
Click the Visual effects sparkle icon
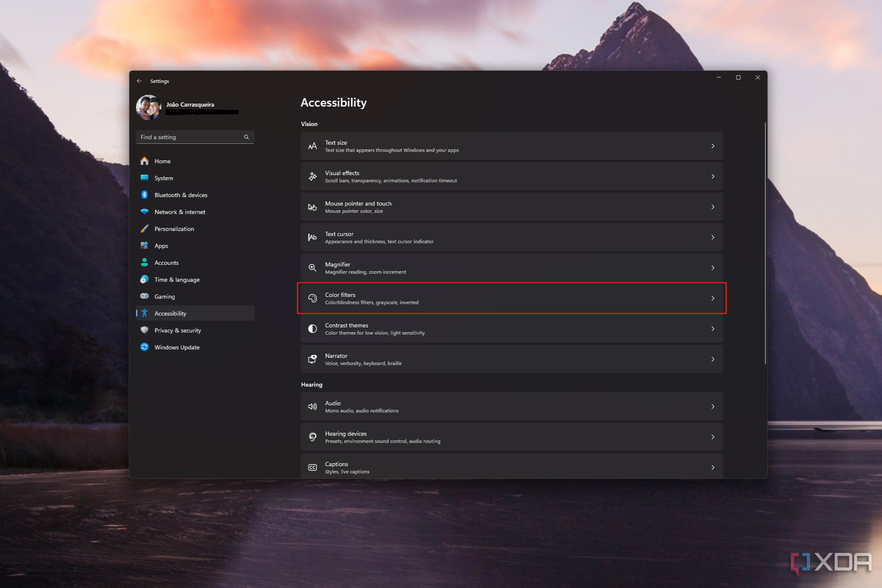tap(312, 176)
